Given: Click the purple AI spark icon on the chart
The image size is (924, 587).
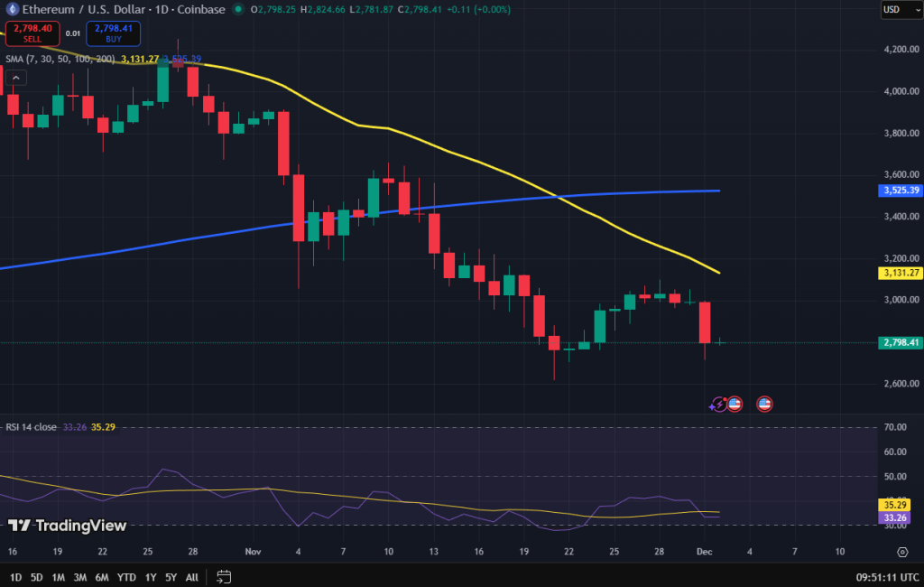Looking at the screenshot, I should coord(717,404).
